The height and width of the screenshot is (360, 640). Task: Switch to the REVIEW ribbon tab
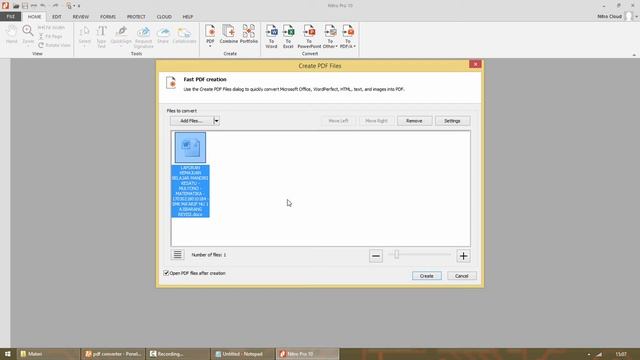point(80,17)
